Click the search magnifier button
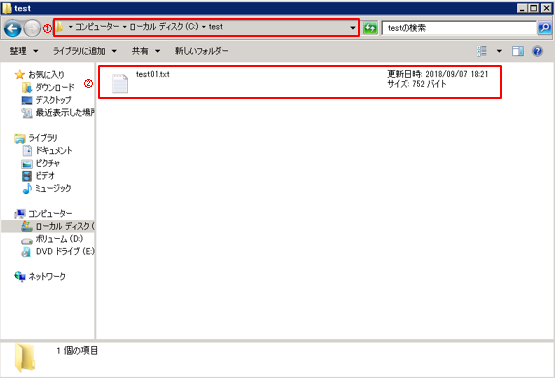 coord(544,28)
